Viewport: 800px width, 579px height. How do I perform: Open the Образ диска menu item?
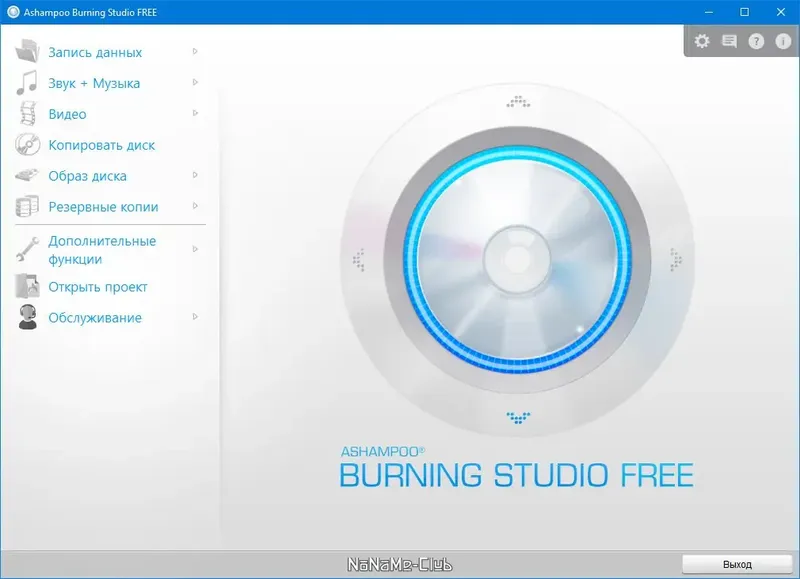(87, 177)
